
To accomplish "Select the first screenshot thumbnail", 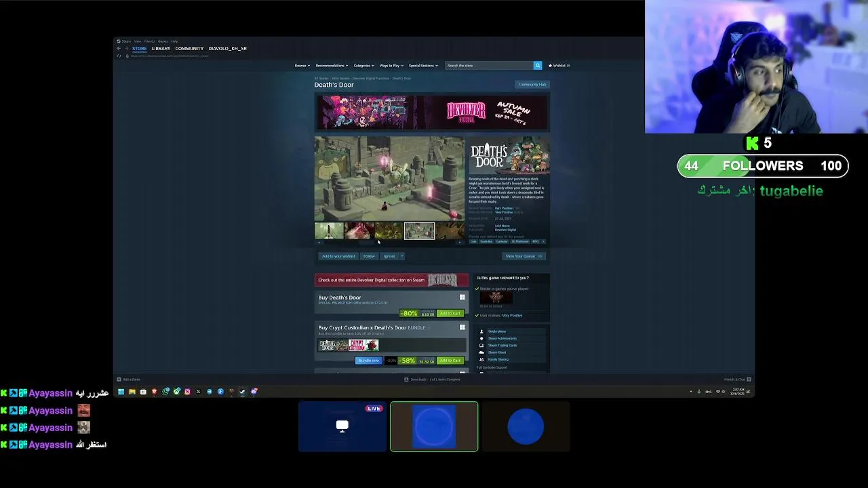I will 329,231.
